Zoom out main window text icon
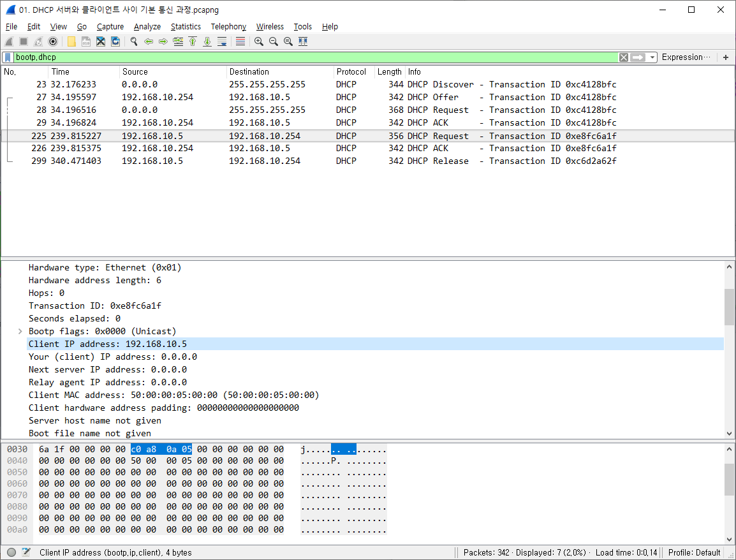The height and width of the screenshot is (560, 736). tap(273, 42)
